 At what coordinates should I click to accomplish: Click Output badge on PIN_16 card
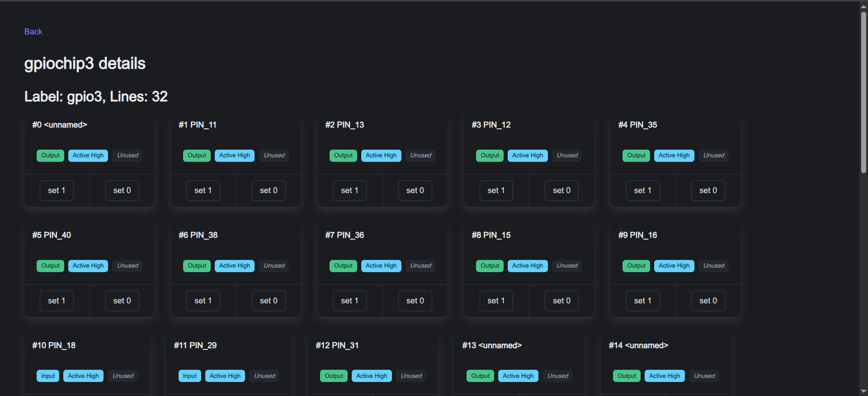coord(636,266)
